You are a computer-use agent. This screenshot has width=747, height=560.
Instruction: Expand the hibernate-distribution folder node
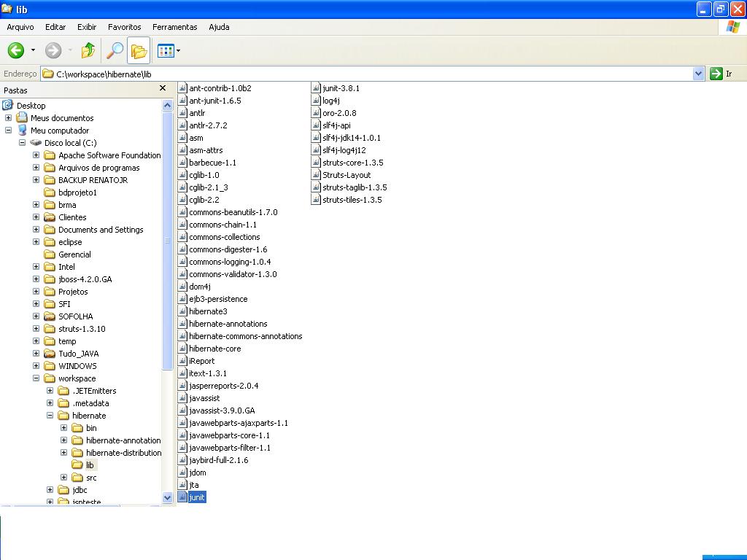point(63,452)
